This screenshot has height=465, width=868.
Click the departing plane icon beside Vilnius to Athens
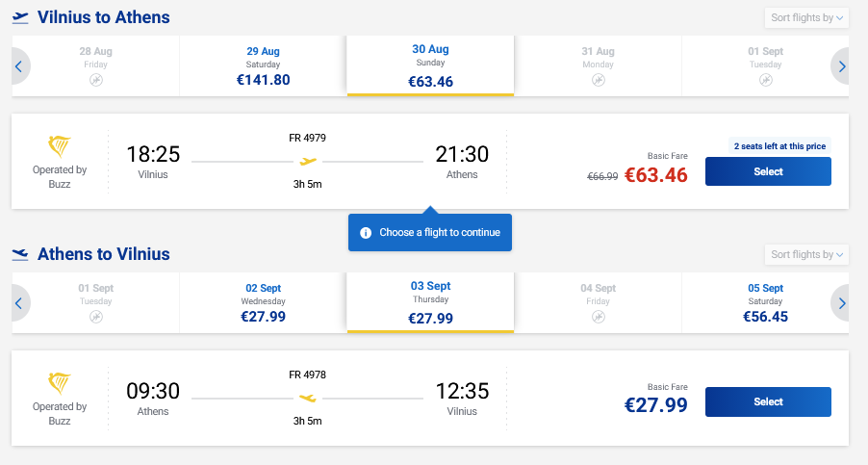click(x=20, y=17)
